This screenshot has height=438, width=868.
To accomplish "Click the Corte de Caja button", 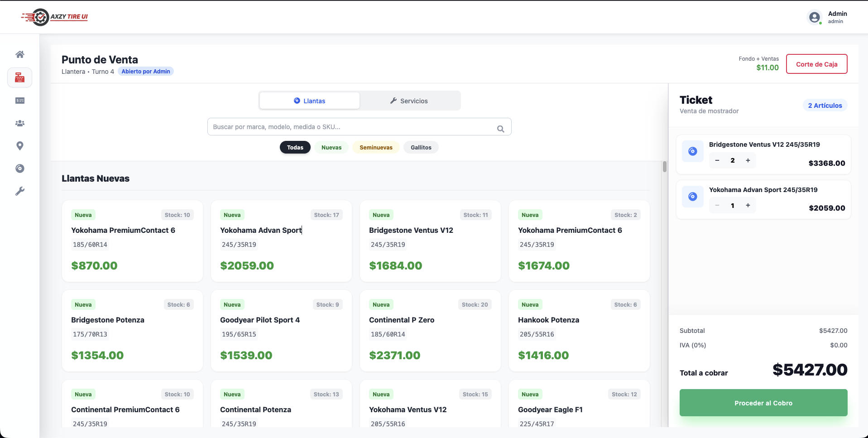I will click(x=816, y=64).
